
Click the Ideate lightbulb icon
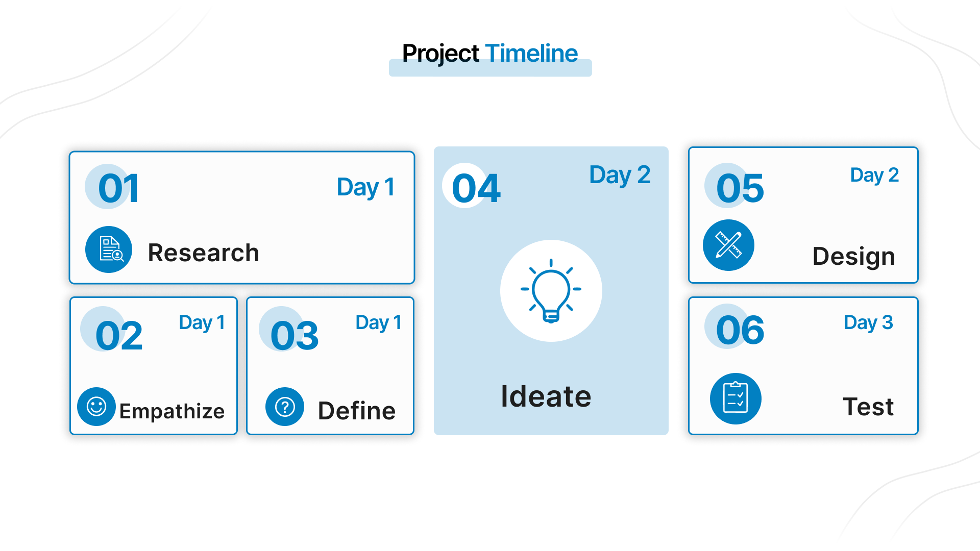(551, 291)
